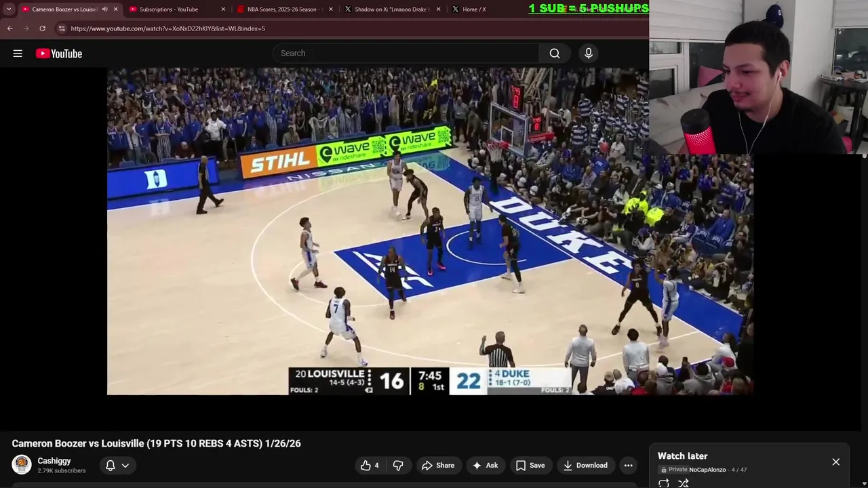
Task: Go back with browser back arrow
Action: click(x=9, y=28)
